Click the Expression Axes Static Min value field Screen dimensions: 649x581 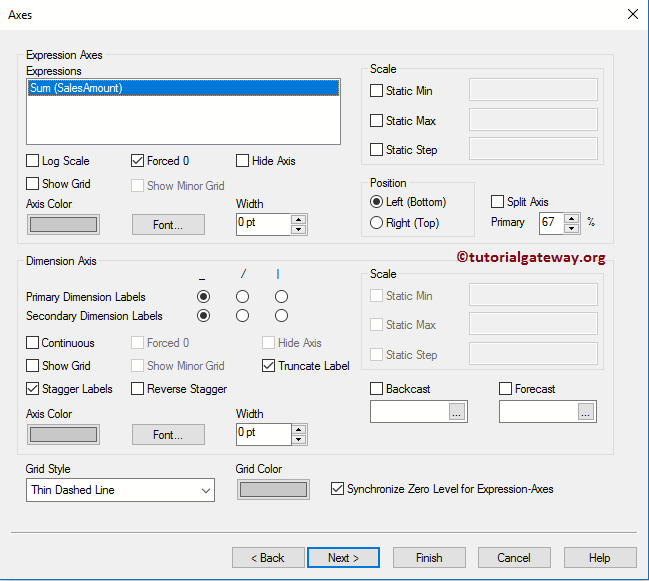(533, 89)
